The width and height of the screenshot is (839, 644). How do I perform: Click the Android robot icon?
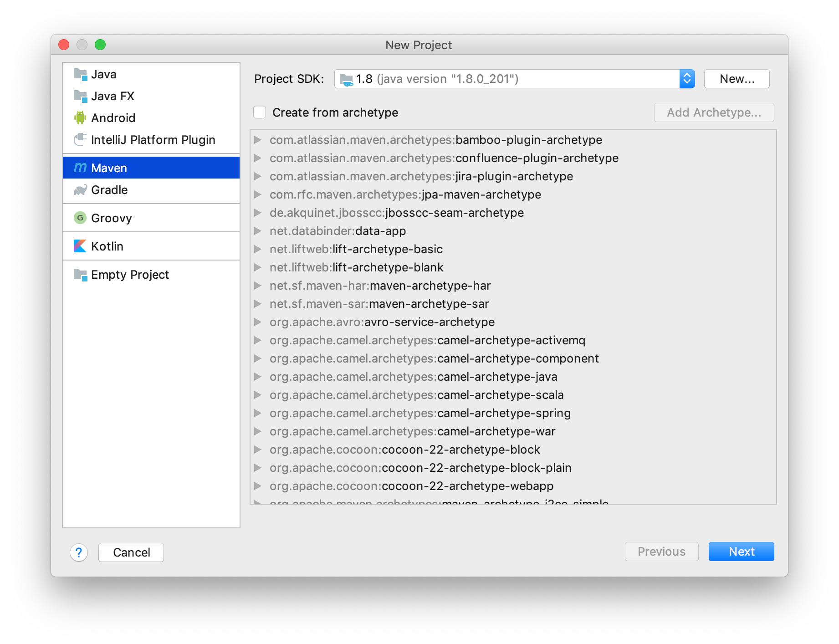80,118
